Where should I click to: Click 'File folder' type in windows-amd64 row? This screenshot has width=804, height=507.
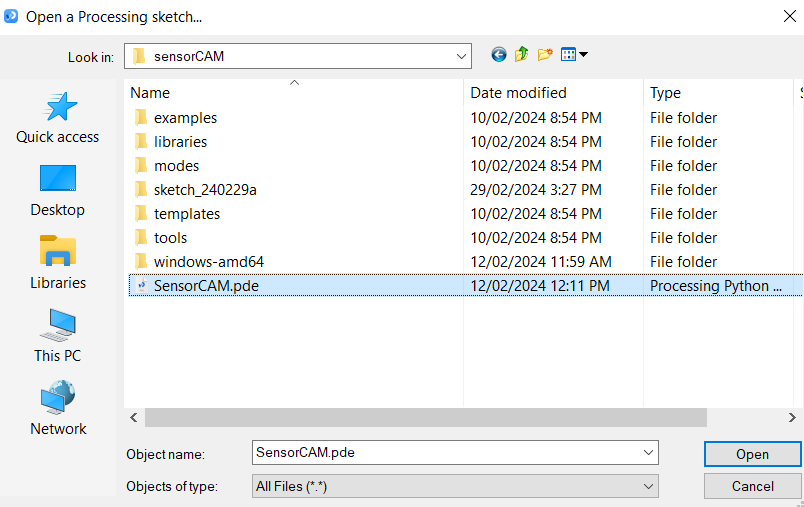(x=684, y=262)
